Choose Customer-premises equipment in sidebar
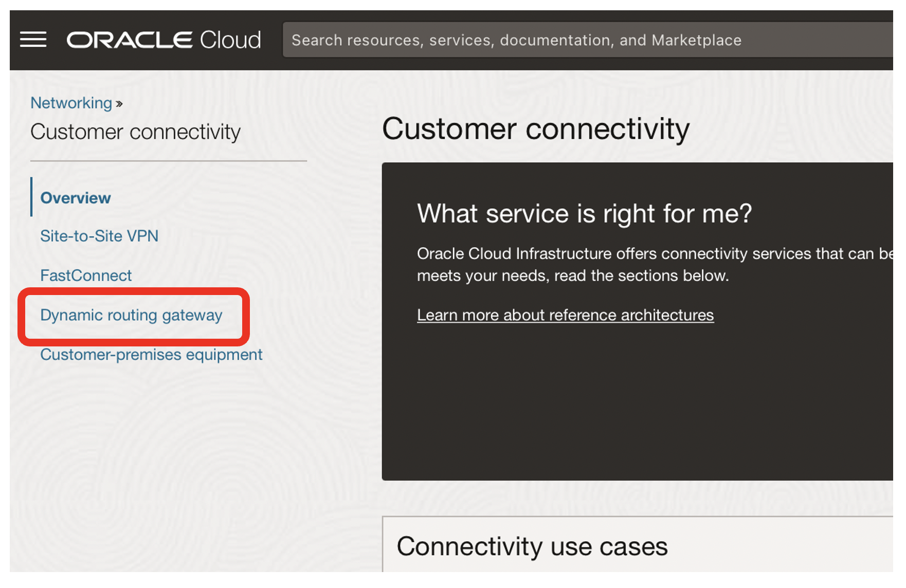906x588 pixels. (151, 355)
